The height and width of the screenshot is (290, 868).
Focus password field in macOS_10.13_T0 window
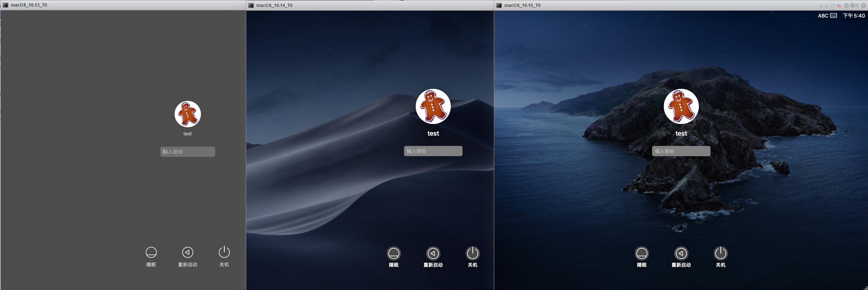[x=188, y=152]
